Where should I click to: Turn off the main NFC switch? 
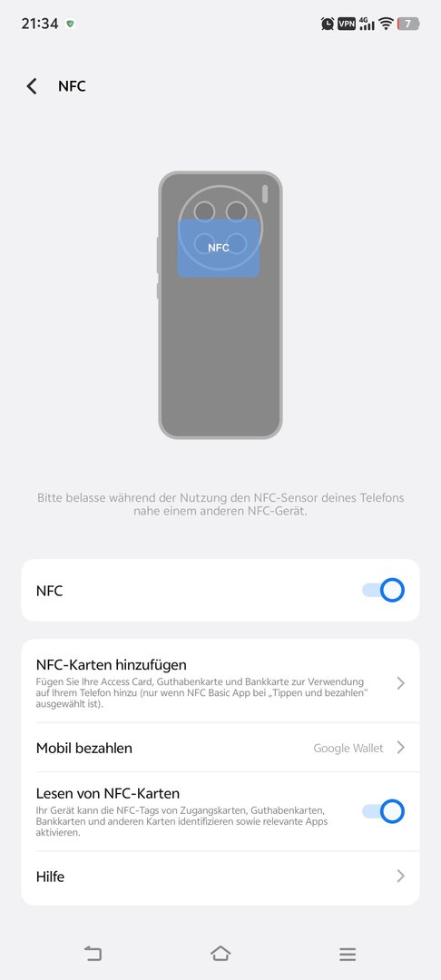[384, 590]
